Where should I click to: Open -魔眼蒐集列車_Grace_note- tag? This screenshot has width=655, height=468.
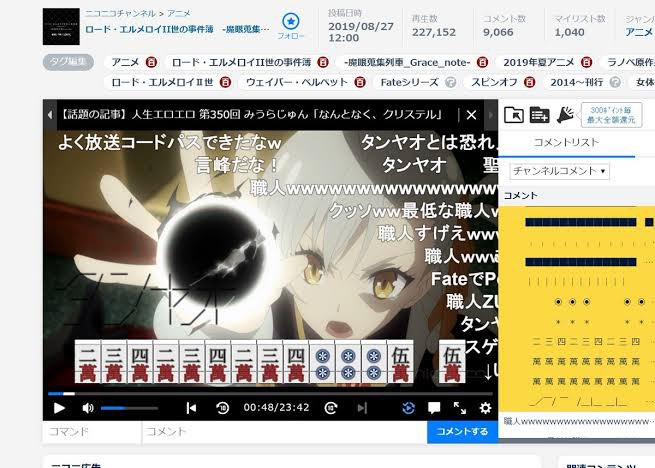[x=407, y=62]
